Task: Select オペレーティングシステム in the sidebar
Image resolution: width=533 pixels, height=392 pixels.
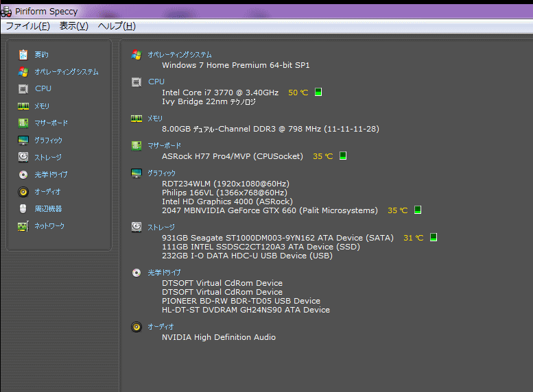Action: tap(67, 72)
